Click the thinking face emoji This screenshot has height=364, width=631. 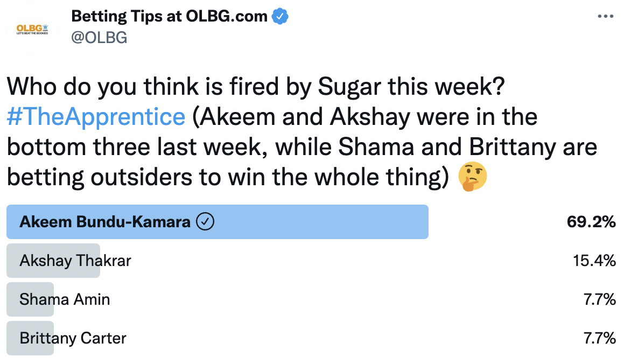[x=473, y=177]
